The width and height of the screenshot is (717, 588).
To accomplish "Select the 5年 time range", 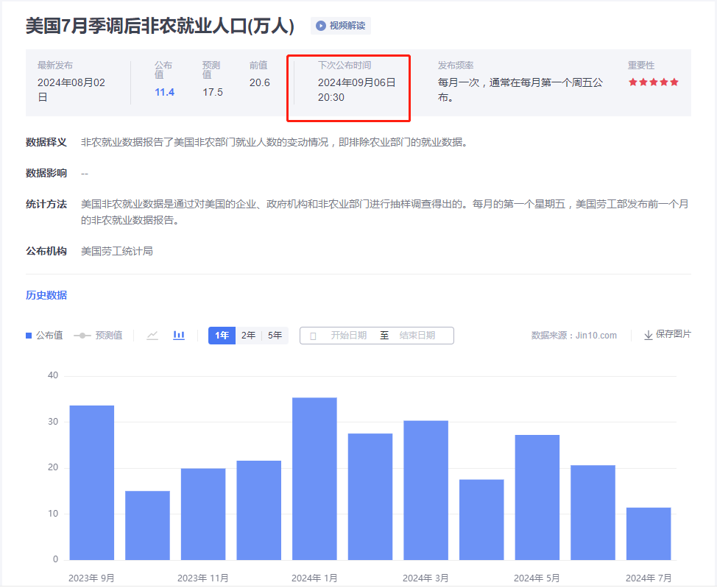I will pos(275,336).
